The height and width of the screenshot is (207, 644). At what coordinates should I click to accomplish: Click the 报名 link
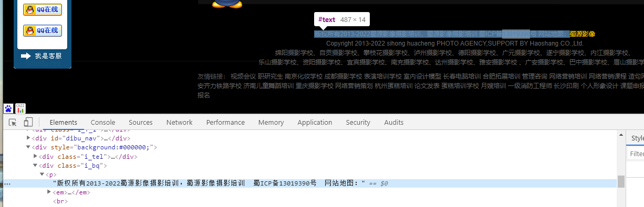tap(204, 95)
